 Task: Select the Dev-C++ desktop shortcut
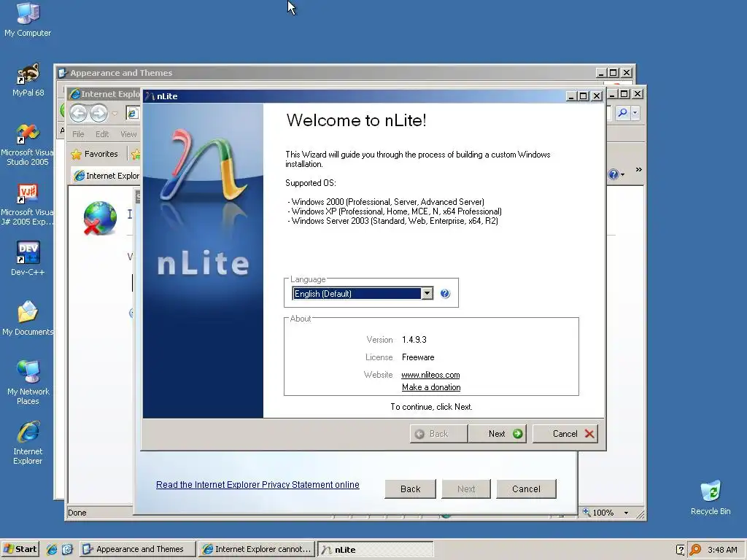point(28,259)
